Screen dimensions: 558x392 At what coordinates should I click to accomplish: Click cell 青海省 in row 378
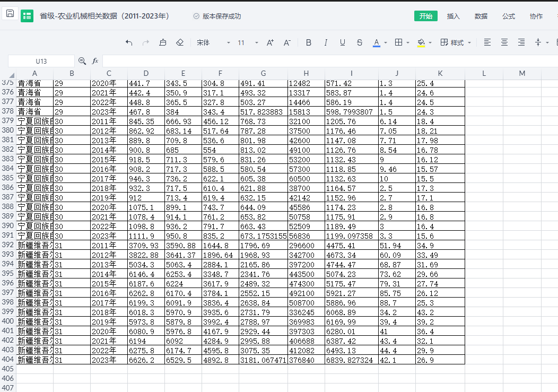click(34, 112)
